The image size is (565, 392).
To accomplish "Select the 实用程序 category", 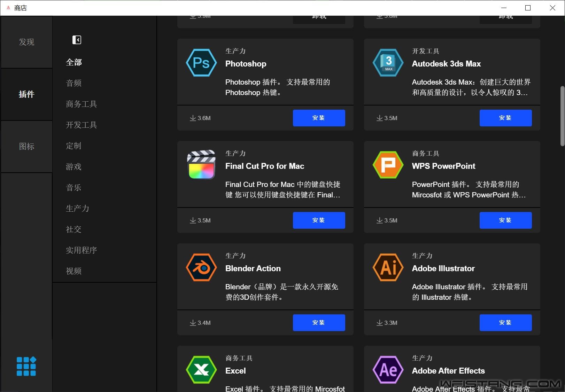I will click(82, 250).
